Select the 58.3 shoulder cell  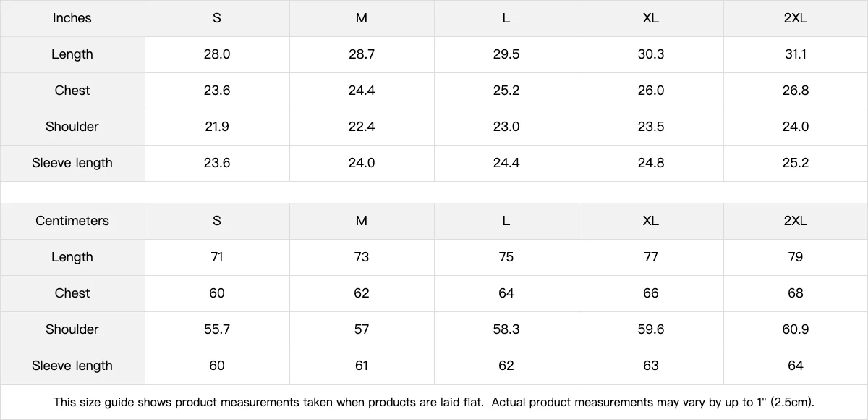tap(506, 329)
